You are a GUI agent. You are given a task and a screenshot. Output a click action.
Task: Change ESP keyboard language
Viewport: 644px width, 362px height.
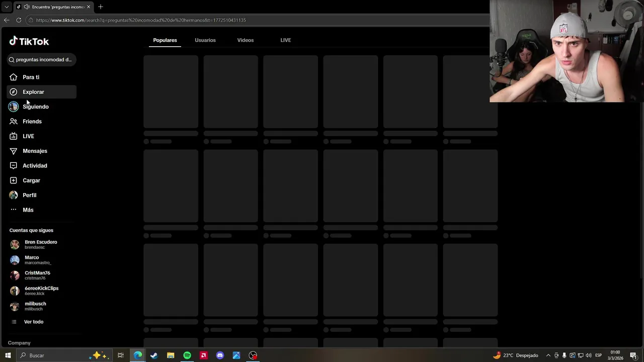pos(599,355)
